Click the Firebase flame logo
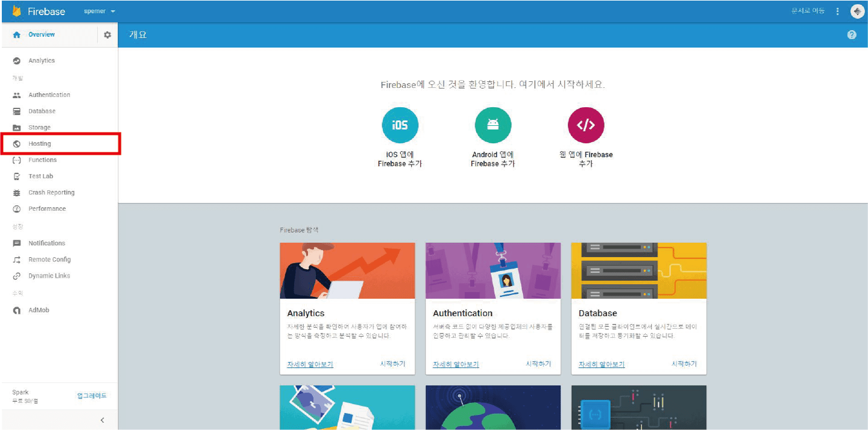868x430 pixels. pyautogui.click(x=17, y=11)
